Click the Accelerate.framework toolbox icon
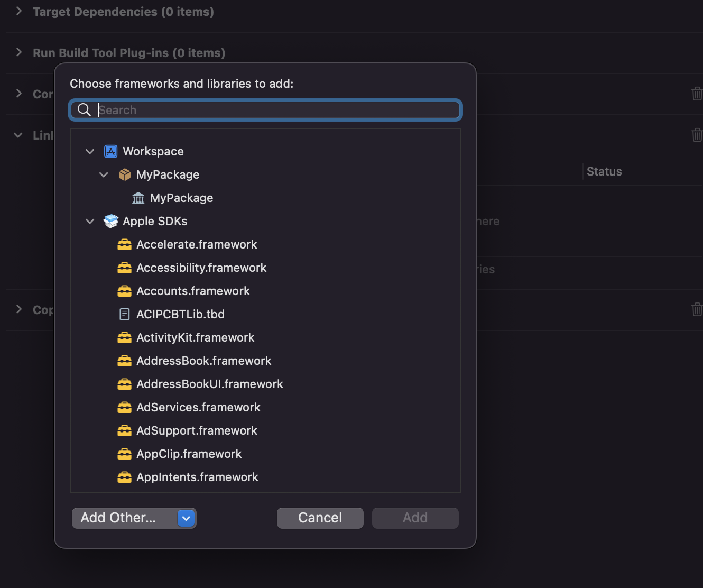The image size is (703, 588). (125, 244)
